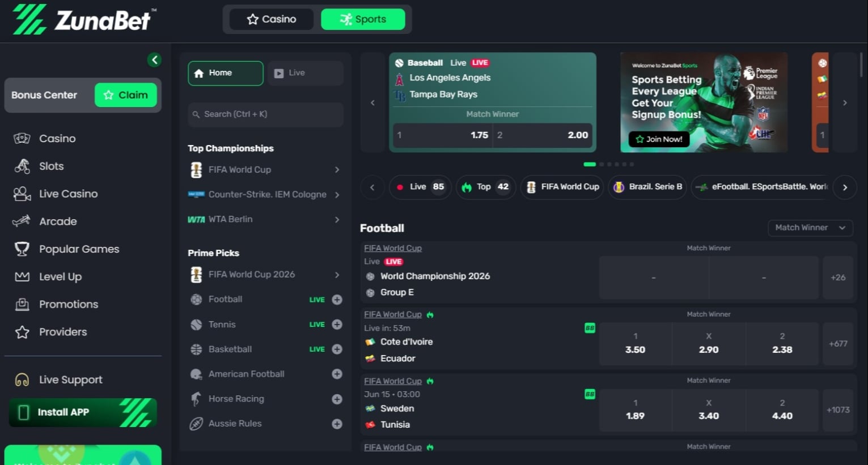868x465 pixels.
Task: Bet on the draw at 2.90
Action: click(709, 344)
